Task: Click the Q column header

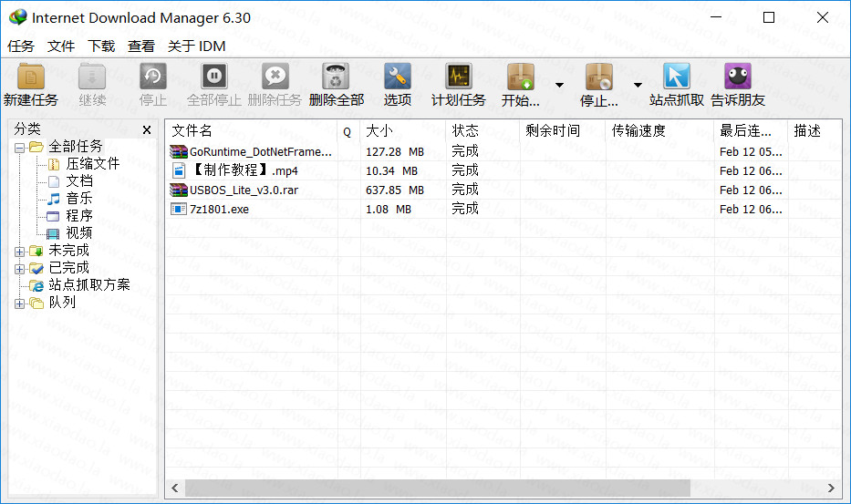Action: [348, 130]
